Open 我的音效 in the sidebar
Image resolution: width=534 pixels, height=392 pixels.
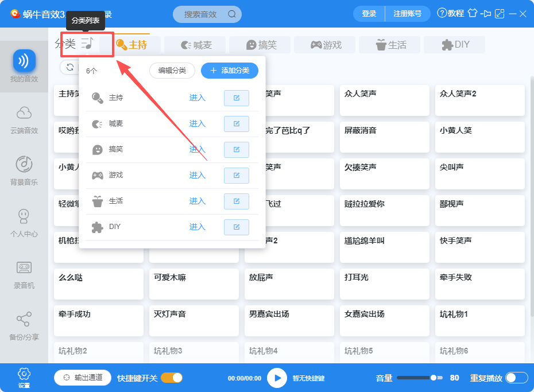[x=24, y=67]
